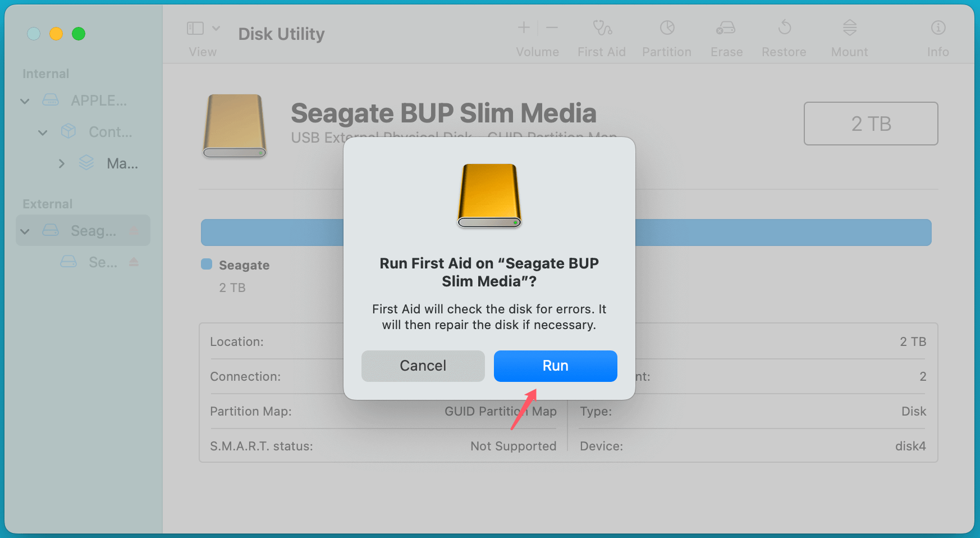980x538 pixels.
Task: Click the Remove Volume minus icon
Action: point(551,27)
